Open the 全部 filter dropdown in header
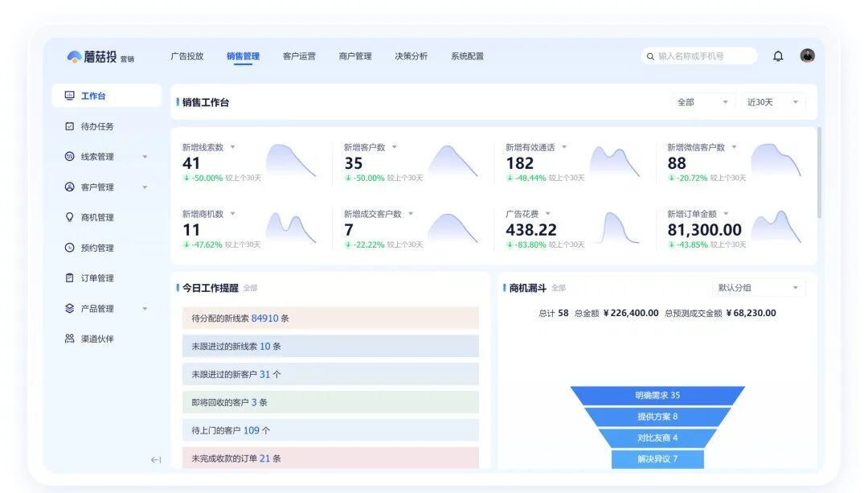 [703, 102]
